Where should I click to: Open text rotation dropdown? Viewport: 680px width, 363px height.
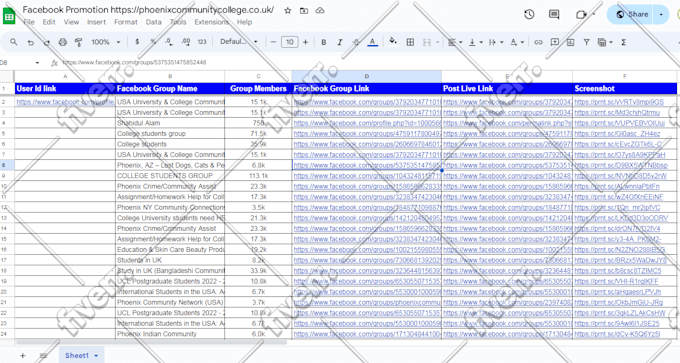[517, 42]
